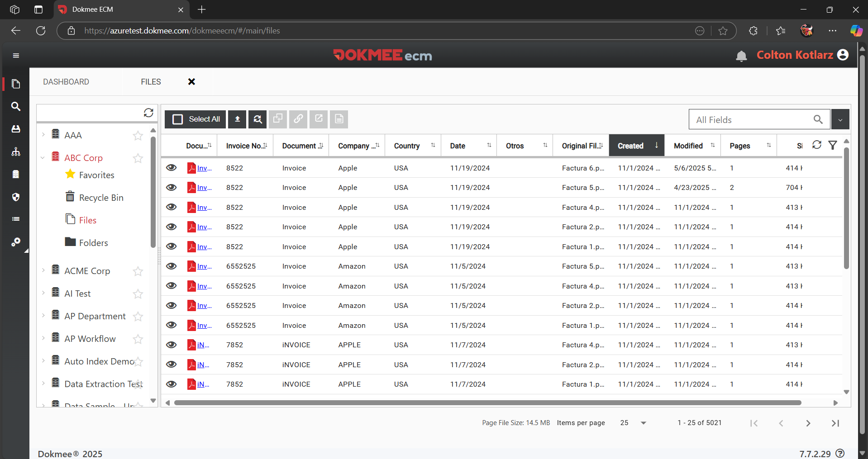Star the ACME Corp cabinet
The width and height of the screenshot is (868, 459).
pyautogui.click(x=138, y=271)
